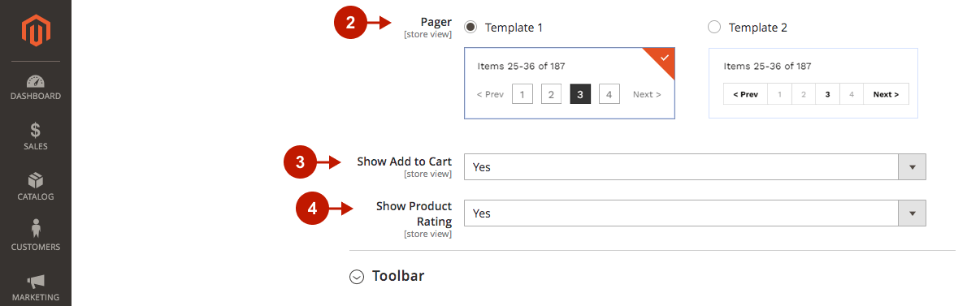Click Next in Template 1 pager preview
This screenshot has height=306, width=980.
[647, 95]
